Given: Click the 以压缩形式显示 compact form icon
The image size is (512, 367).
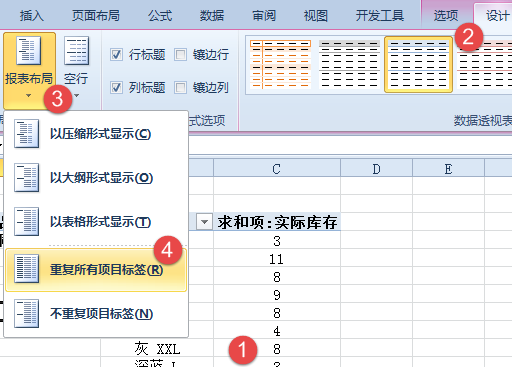Looking at the screenshot, I should click(x=26, y=134).
